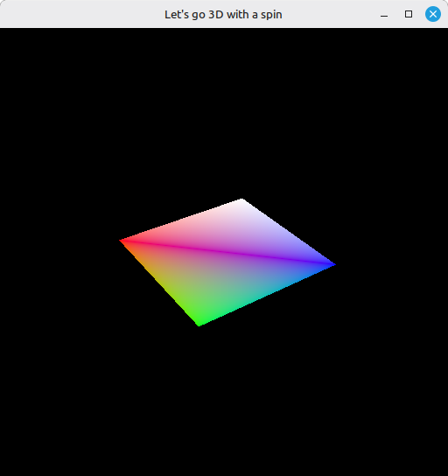Click the green corner of the quad
Image resolution: width=448 pixels, height=476 pixels.
pos(199,324)
